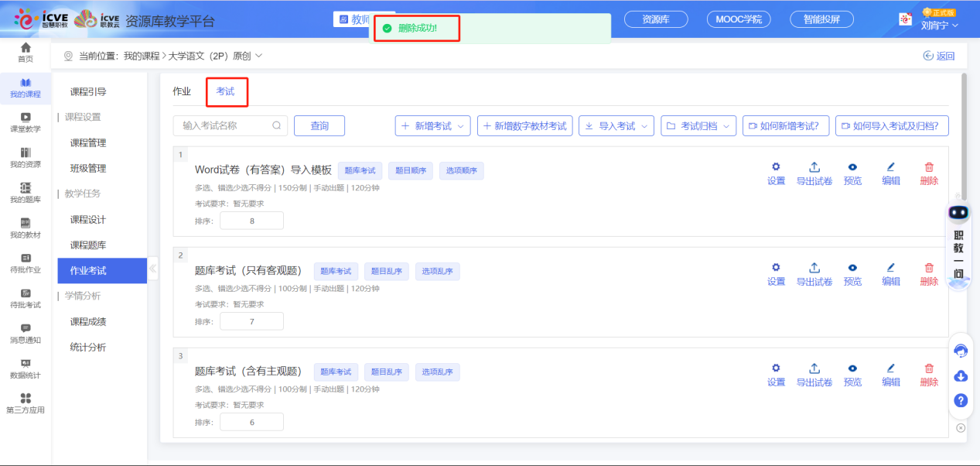Click the exam name search input field
The width and height of the screenshot is (980, 466).
tap(229, 125)
